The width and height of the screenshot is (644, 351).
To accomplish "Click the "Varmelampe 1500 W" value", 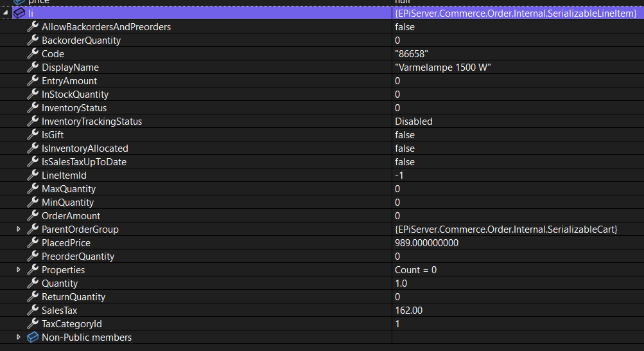I will [x=443, y=67].
